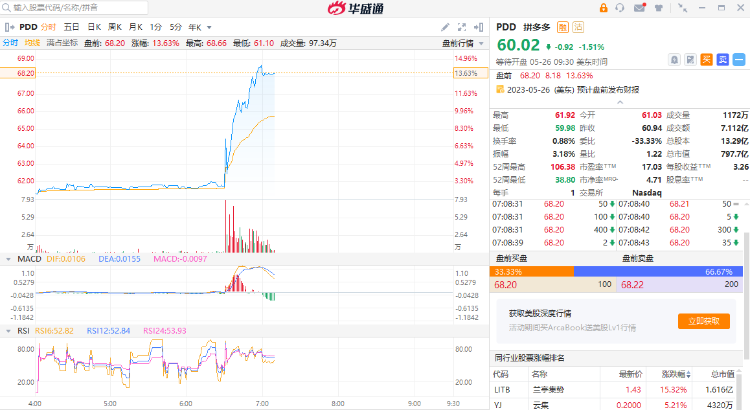This screenshot has height=410, width=750.
Task: Collapse quote details with up chevron
Action: tap(620, 102)
